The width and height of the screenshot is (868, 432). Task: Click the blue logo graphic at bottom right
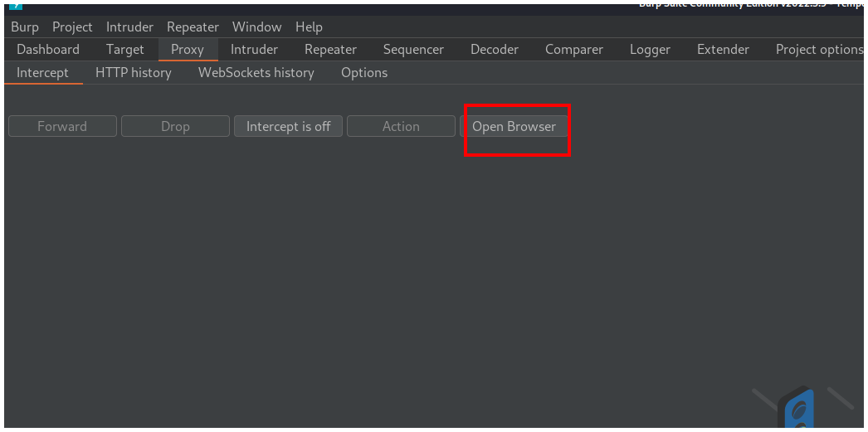[x=802, y=410]
